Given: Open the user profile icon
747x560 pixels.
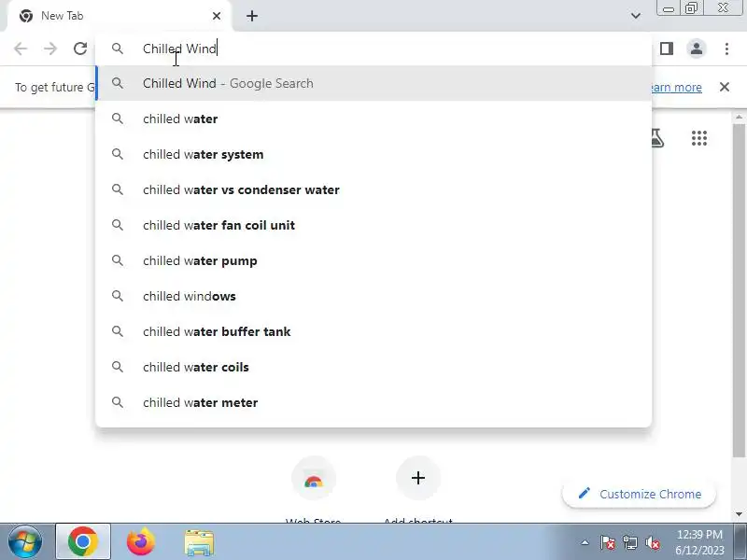Looking at the screenshot, I should [x=697, y=49].
